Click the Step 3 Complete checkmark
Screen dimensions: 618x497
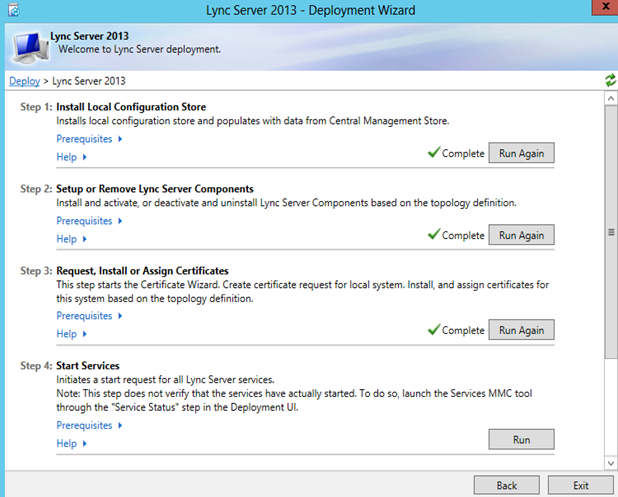(x=434, y=329)
